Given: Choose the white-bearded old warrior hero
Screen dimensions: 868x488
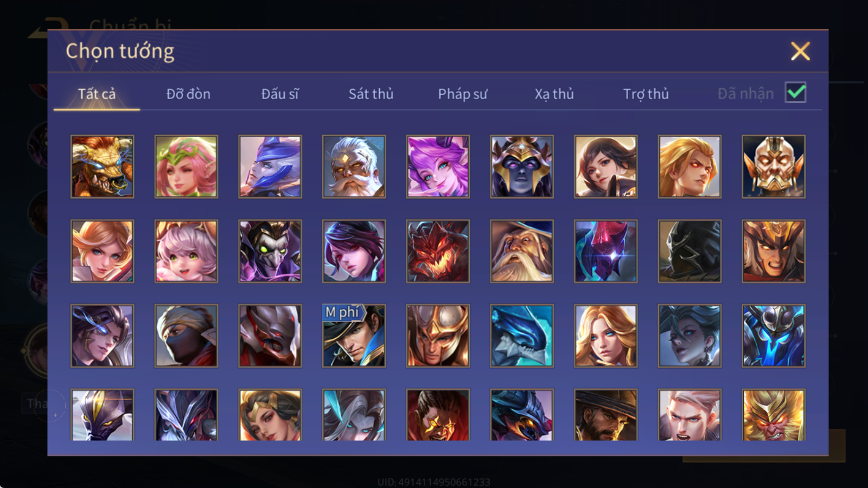Looking at the screenshot, I should (354, 166).
